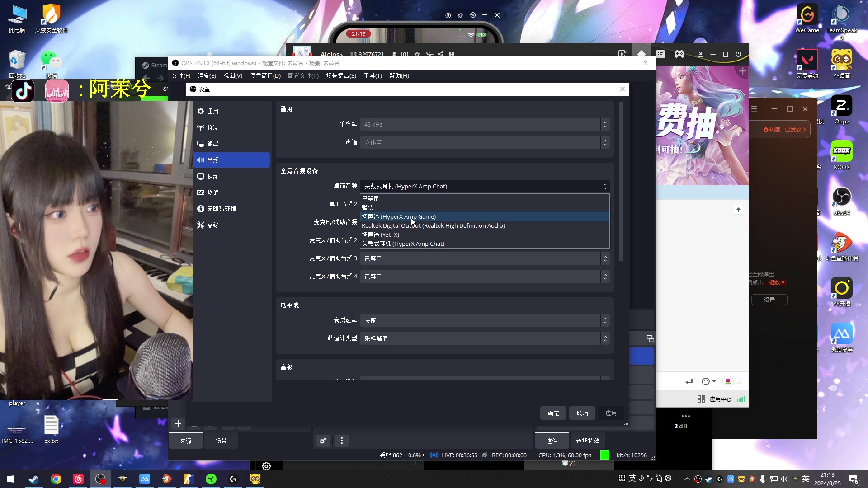This screenshot has width=868, height=488.
Task: Open the WeGame desktop icon
Action: click(x=807, y=19)
